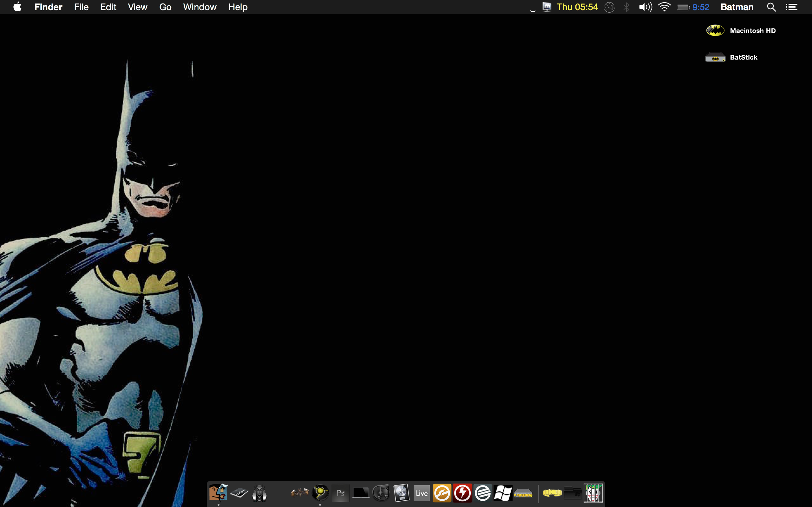The width and height of the screenshot is (812, 507).
Task: Launch Photoshop from the dock
Action: (340, 493)
